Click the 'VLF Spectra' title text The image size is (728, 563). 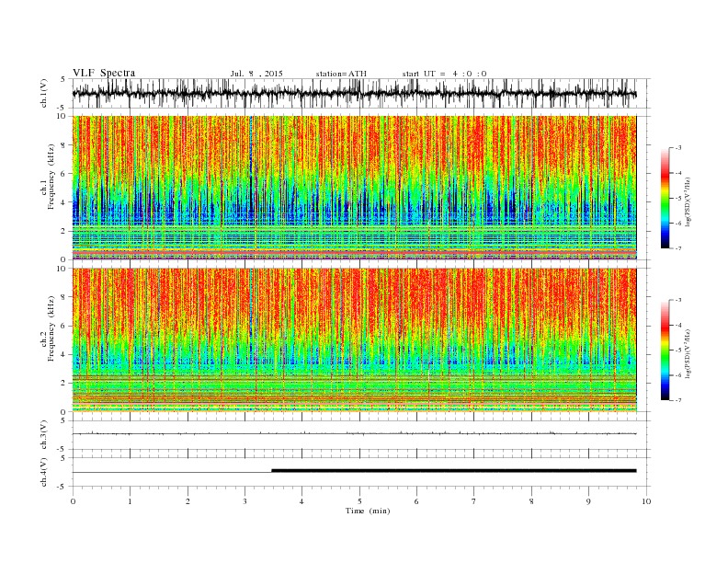[104, 73]
